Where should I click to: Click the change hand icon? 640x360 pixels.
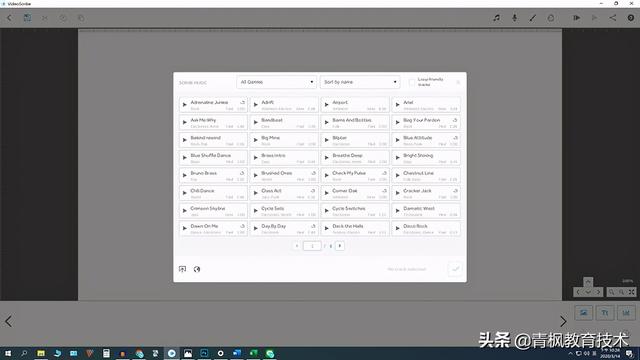(551, 18)
